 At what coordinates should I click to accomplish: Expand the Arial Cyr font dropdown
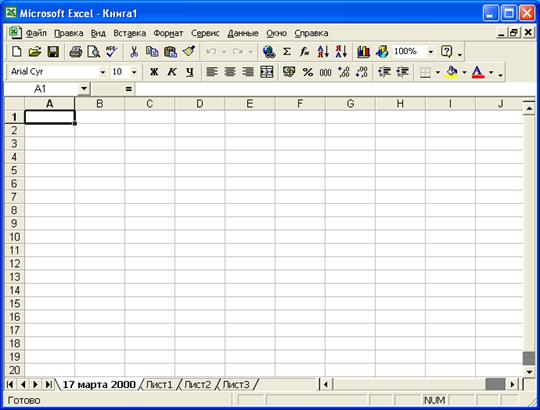click(x=103, y=72)
